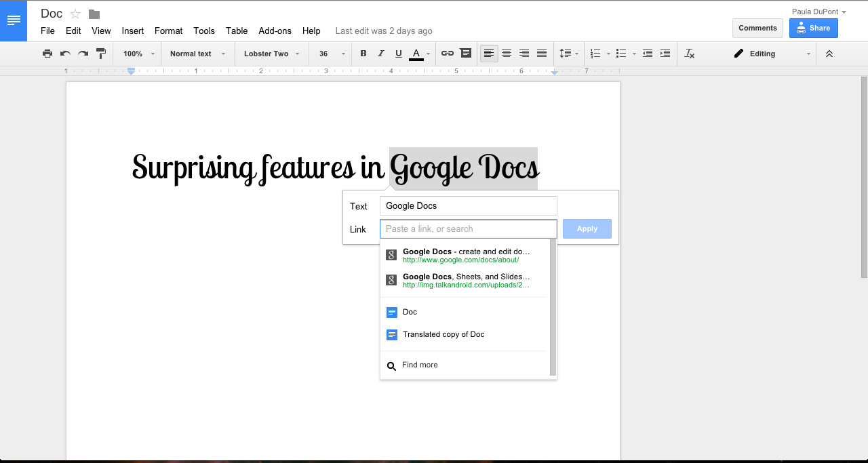Open the Editing mode dropdown

coord(772,54)
